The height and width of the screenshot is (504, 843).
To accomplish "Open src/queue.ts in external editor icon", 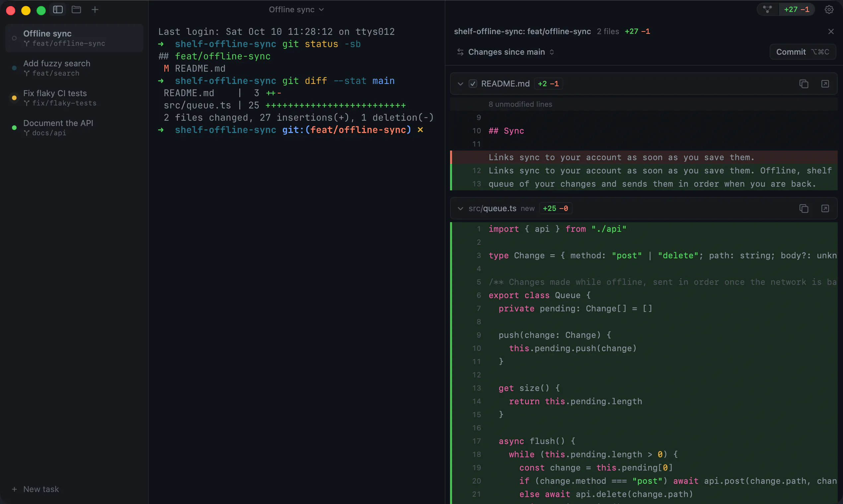I will [x=825, y=208].
